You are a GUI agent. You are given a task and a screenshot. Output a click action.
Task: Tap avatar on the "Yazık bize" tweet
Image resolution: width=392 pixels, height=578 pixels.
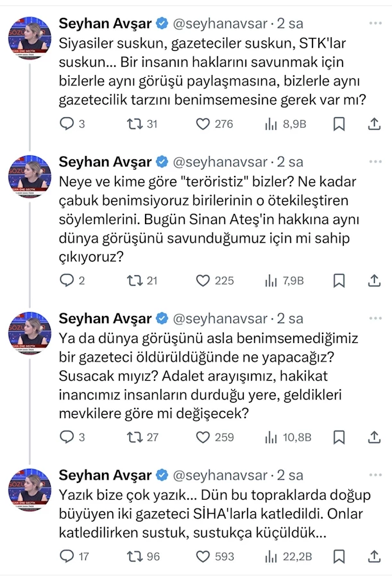click(30, 489)
